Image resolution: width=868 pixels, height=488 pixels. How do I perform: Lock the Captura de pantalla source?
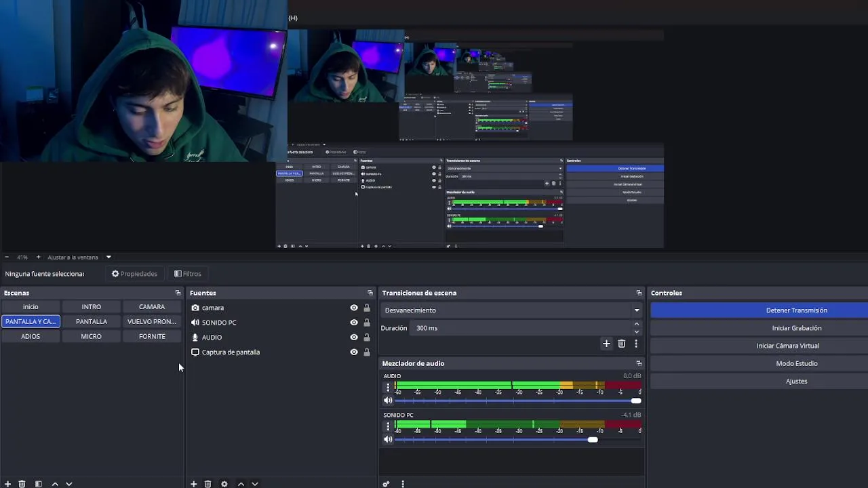point(367,352)
